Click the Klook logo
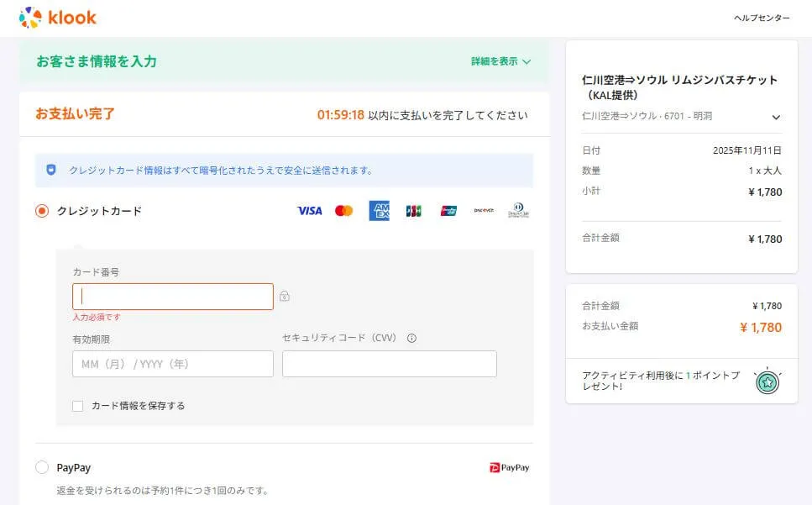 click(57, 17)
